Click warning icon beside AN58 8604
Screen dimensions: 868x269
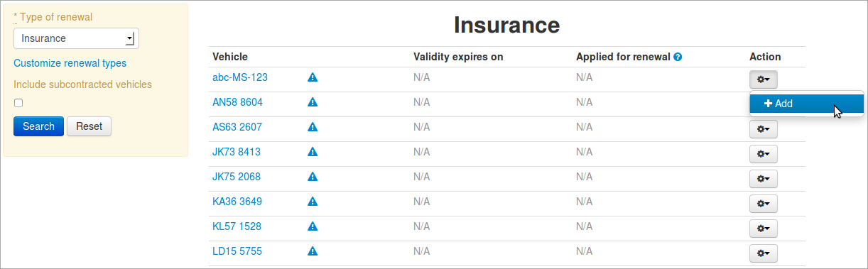coord(313,102)
